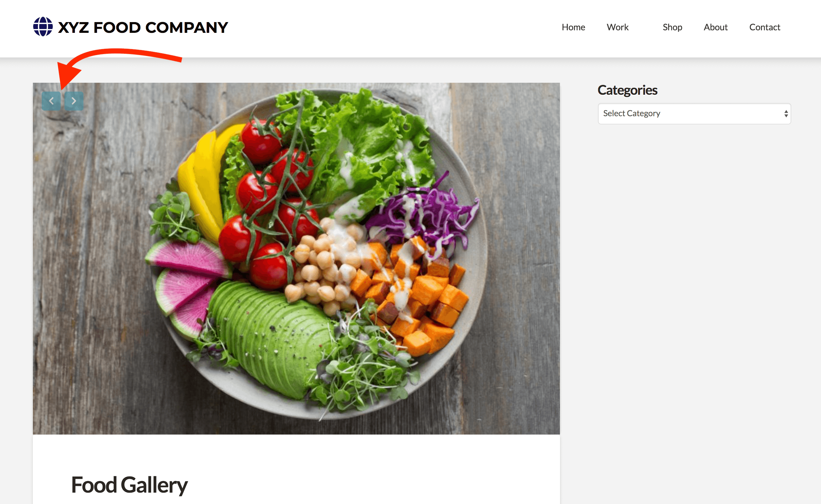Open the Home menu item

[x=573, y=27]
